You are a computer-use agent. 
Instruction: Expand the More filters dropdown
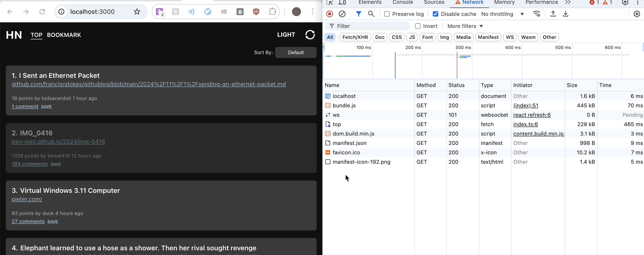tap(465, 26)
